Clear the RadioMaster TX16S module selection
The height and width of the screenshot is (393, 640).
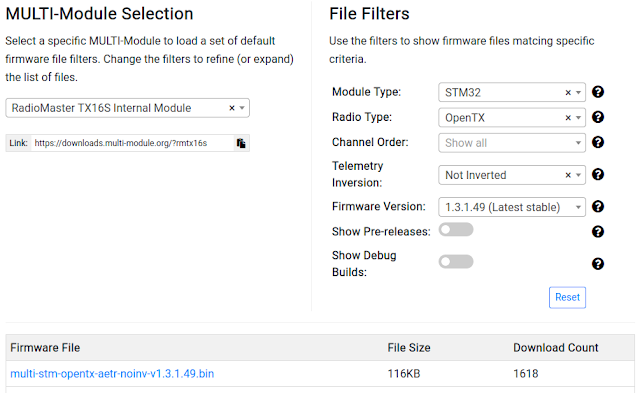click(232, 108)
